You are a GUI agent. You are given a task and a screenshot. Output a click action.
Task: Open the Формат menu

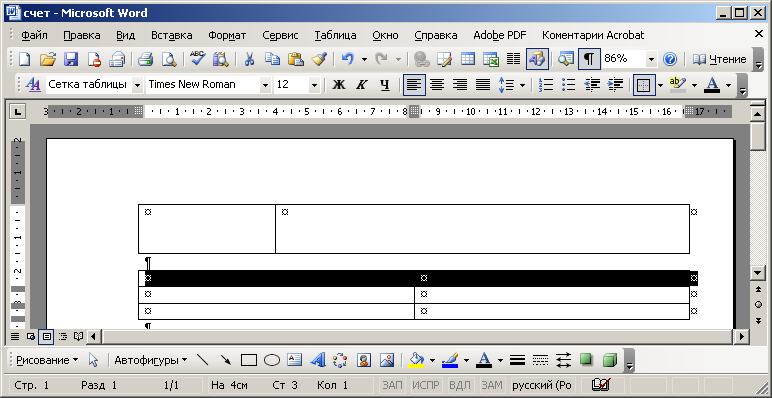[x=227, y=35]
